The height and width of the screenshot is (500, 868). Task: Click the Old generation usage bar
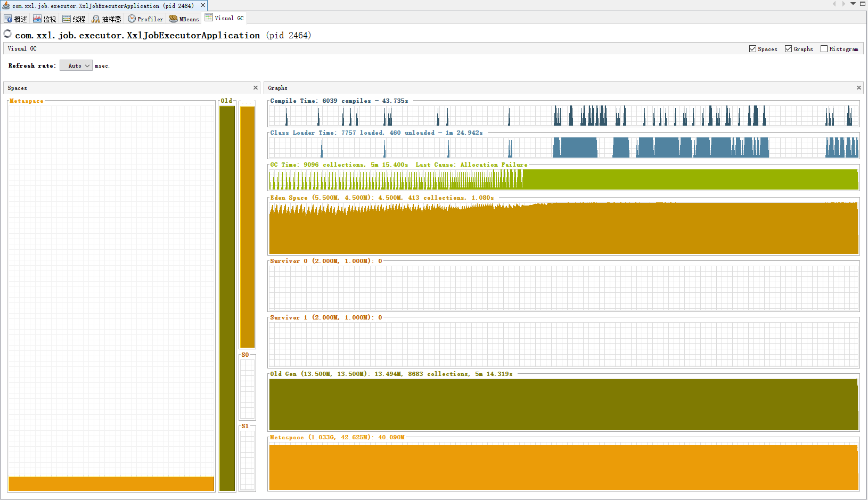(227, 297)
